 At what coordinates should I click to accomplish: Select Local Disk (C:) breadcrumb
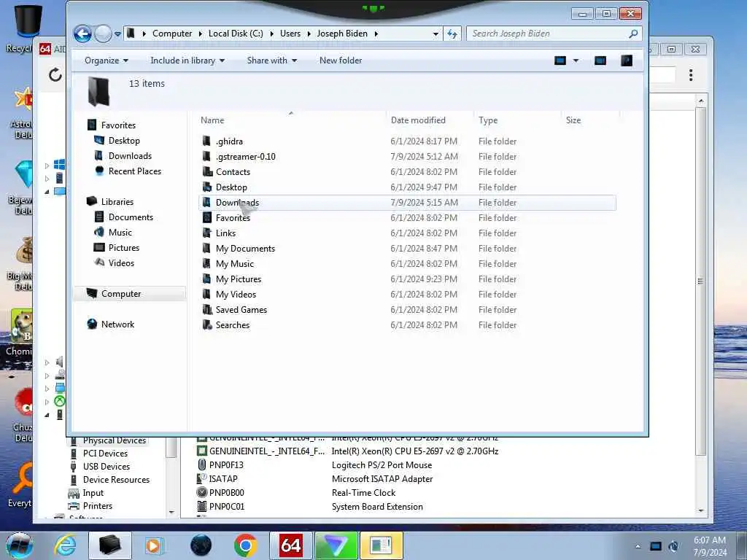point(236,34)
